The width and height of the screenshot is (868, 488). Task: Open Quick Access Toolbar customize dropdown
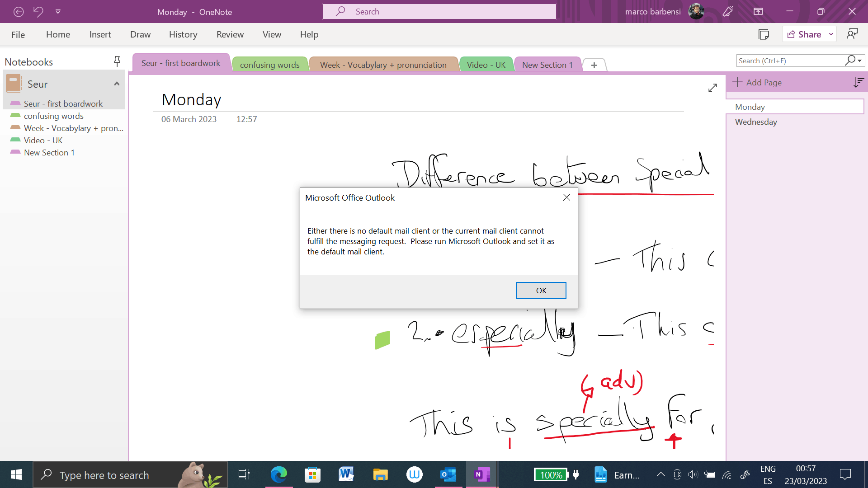(58, 12)
